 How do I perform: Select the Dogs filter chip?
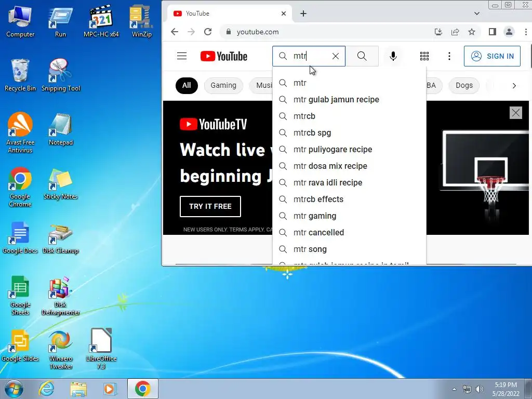[464, 86]
